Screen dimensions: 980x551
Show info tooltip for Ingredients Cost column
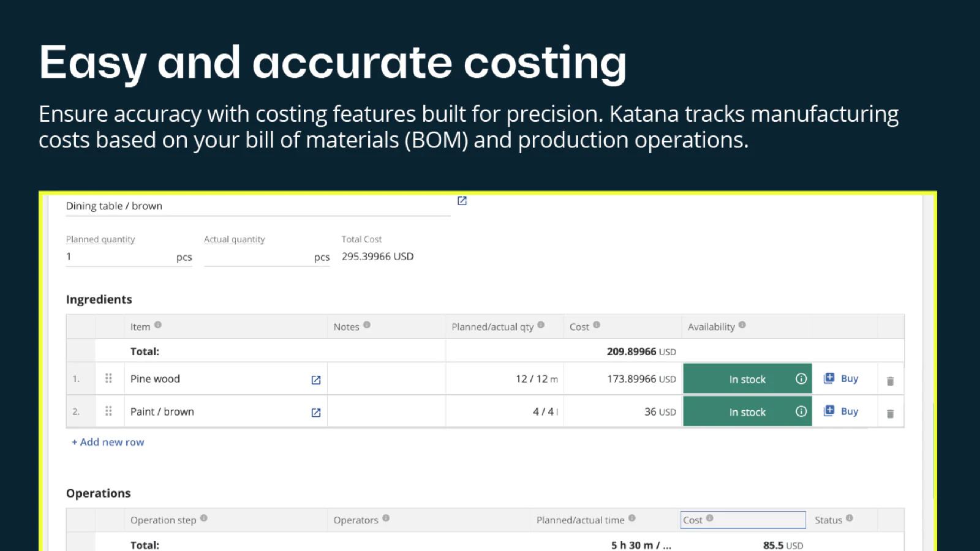[597, 325]
